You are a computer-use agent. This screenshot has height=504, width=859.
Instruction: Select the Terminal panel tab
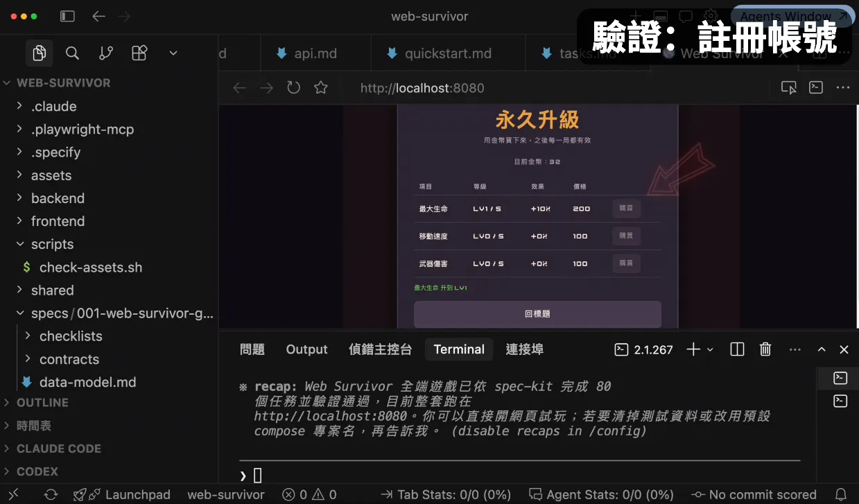(459, 349)
